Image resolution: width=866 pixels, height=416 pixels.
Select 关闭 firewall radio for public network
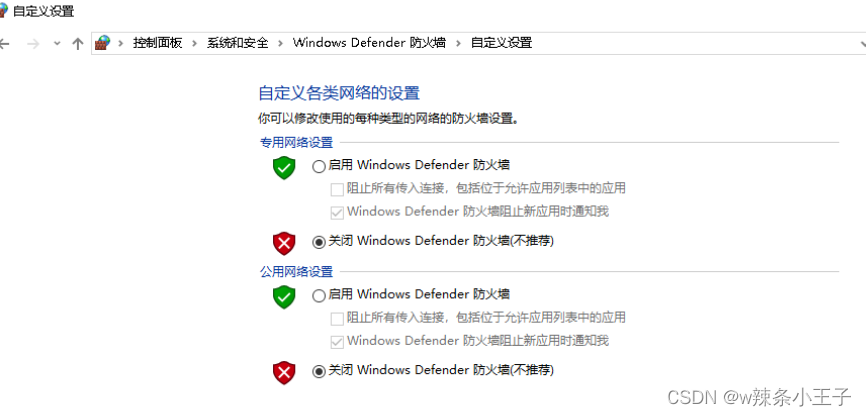tap(319, 371)
